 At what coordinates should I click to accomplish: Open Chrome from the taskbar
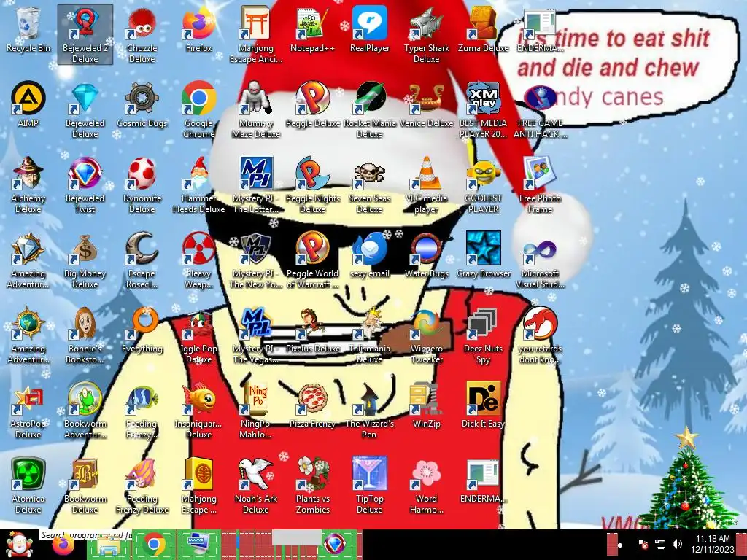[x=154, y=545]
